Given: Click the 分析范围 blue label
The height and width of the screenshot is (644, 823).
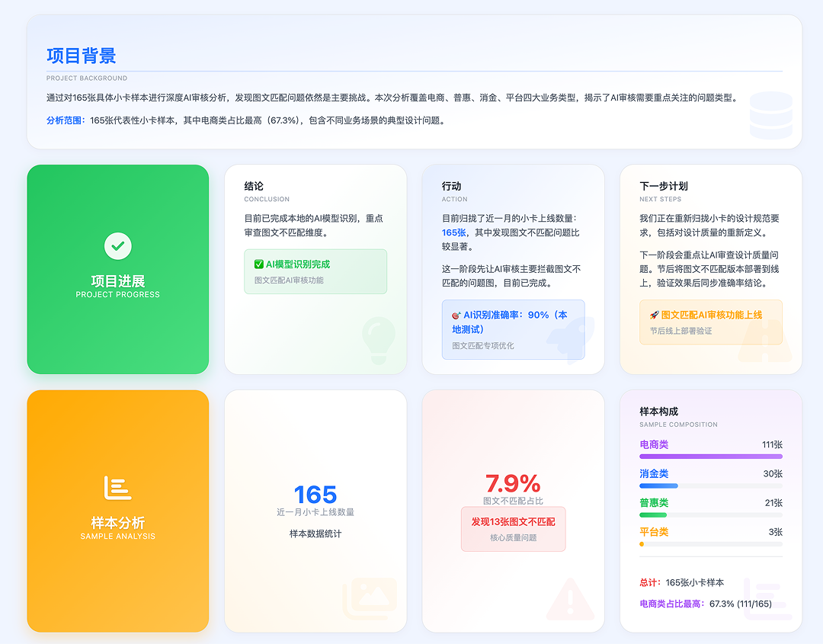Looking at the screenshot, I should coord(66,120).
